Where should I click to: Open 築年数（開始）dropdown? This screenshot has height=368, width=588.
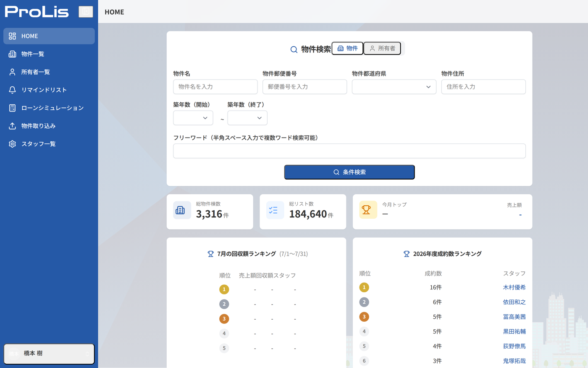193,118
